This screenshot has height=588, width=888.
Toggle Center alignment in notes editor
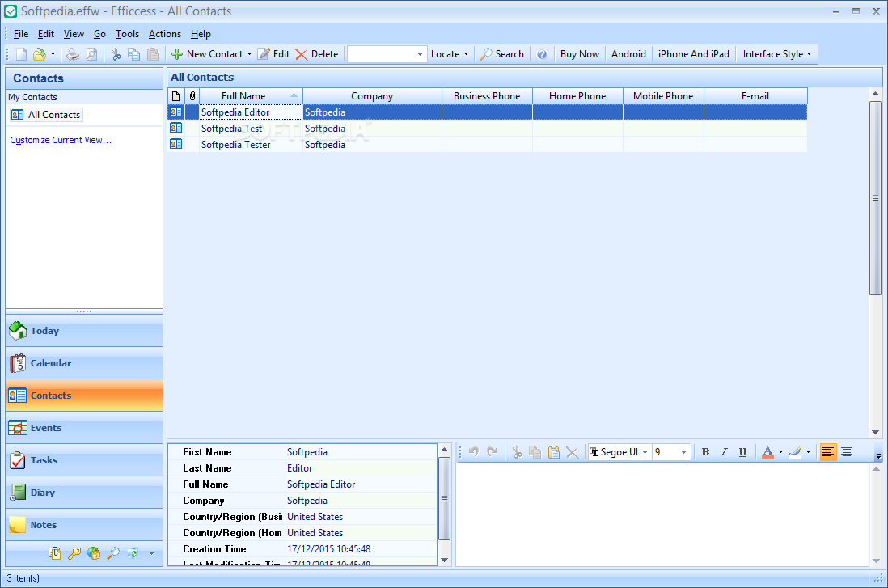(847, 452)
